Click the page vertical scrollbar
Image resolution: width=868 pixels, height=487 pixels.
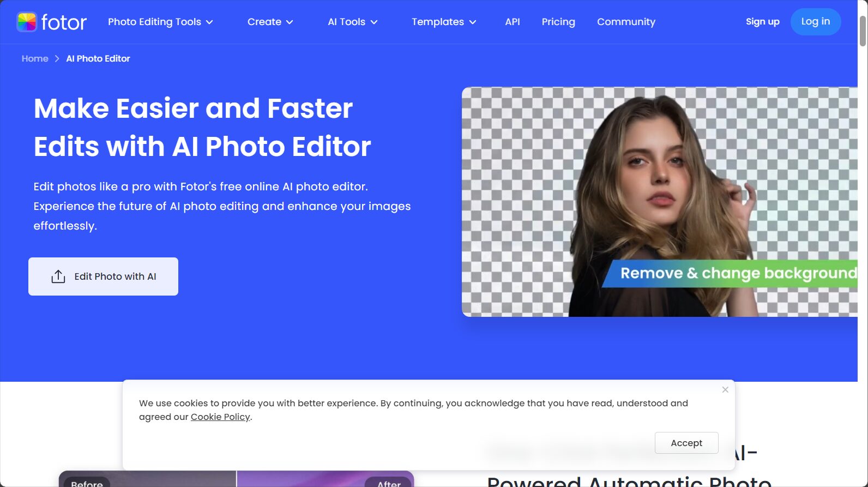[863, 31]
